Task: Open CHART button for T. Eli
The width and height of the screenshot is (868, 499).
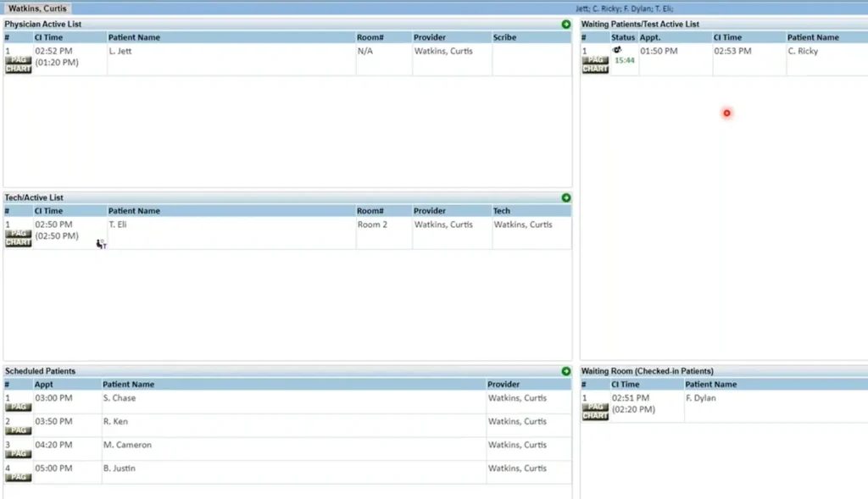Action: click(19, 242)
